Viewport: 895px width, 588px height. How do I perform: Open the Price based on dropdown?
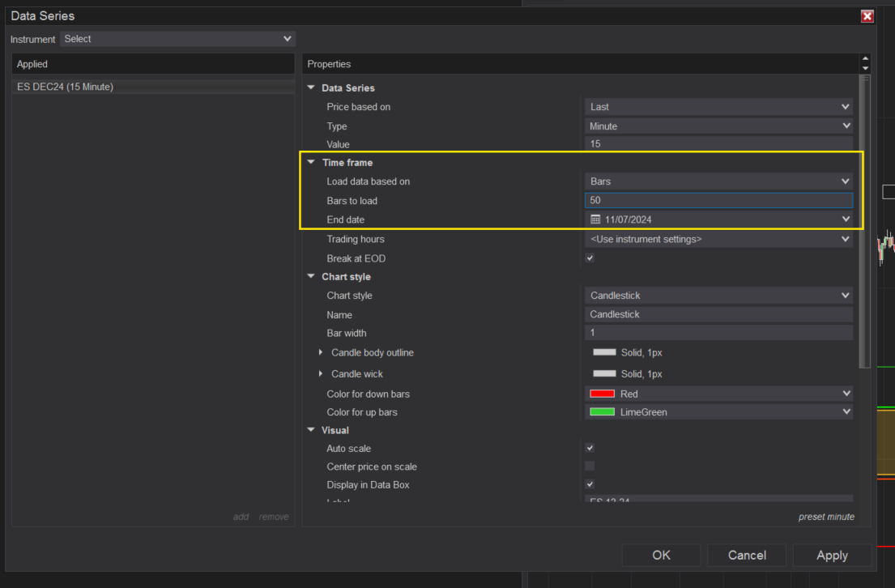[718, 107]
